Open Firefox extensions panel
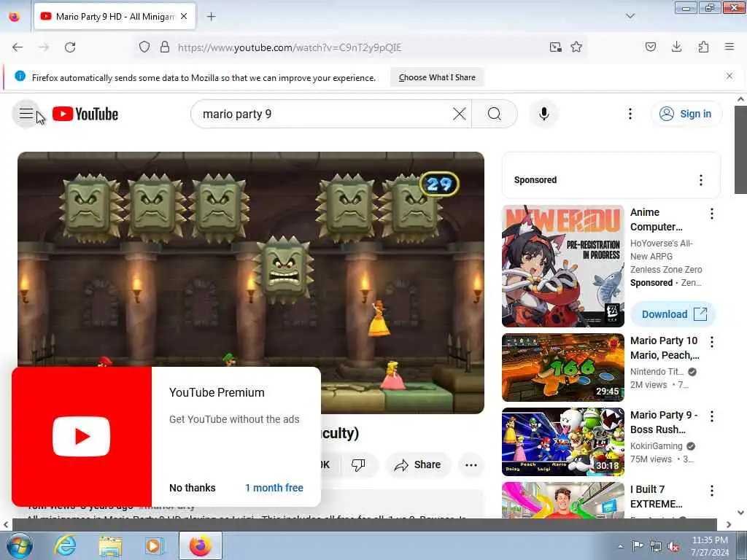The image size is (747, 560). tap(703, 47)
